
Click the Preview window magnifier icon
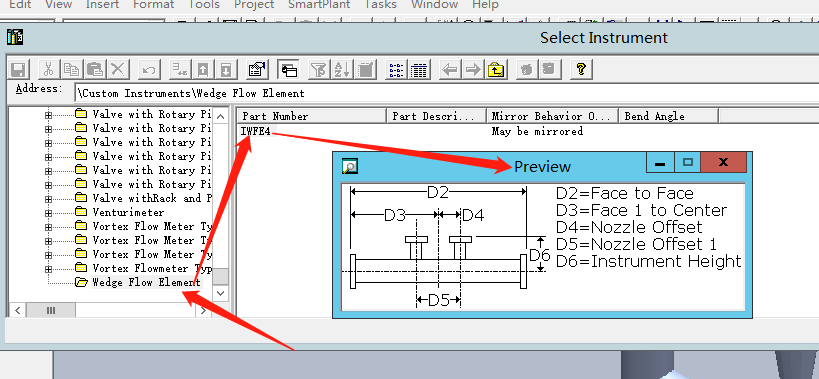click(x=349, y=166)
